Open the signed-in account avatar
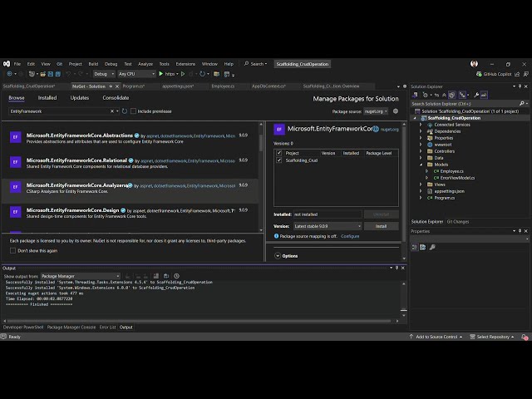Screen dimensions: 532x399 [x=474, y=64]
